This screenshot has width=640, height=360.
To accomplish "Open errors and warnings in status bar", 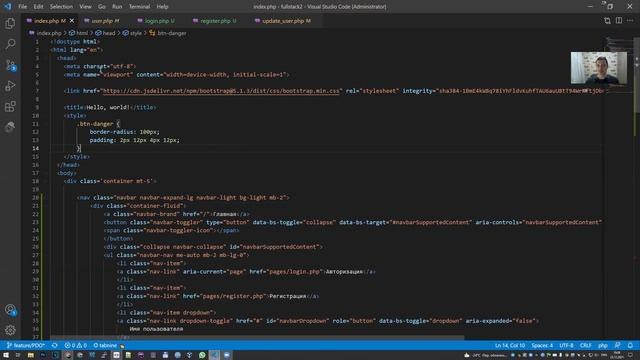I will [x=76, y=345].
